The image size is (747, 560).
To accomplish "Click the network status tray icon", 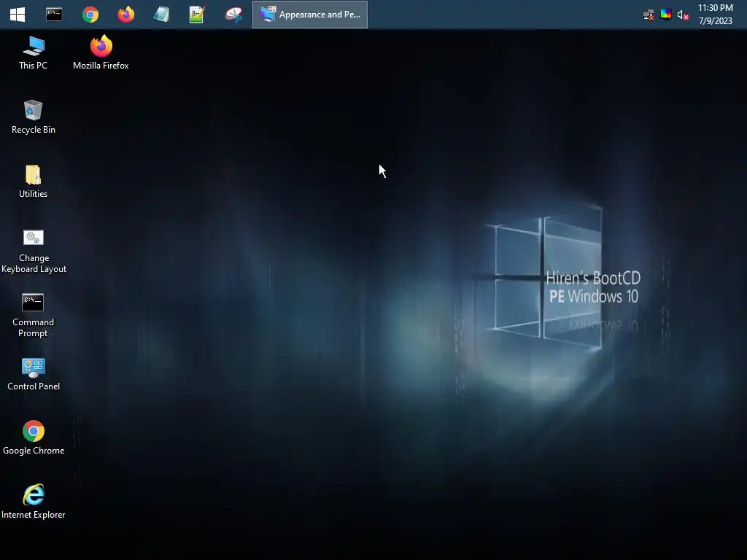I will pos(649,15).
